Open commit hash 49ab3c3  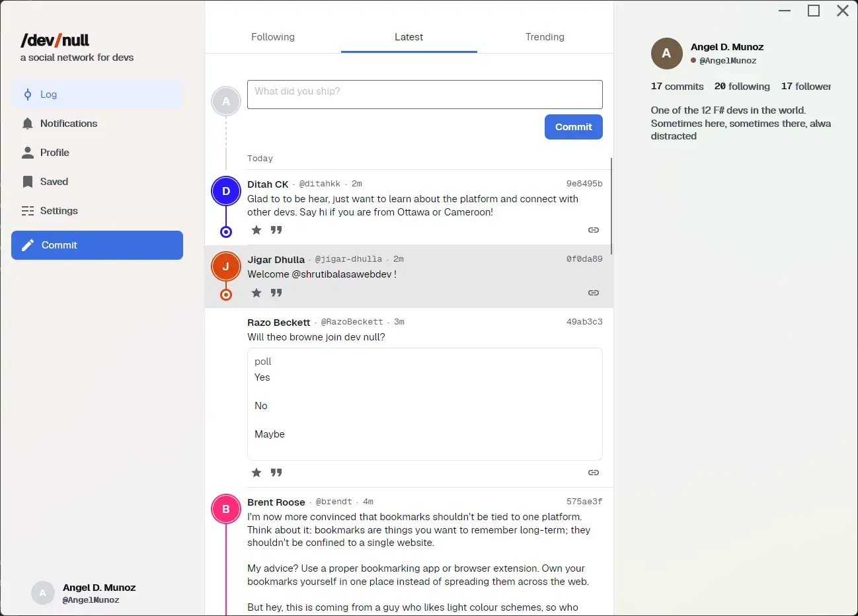584,322
